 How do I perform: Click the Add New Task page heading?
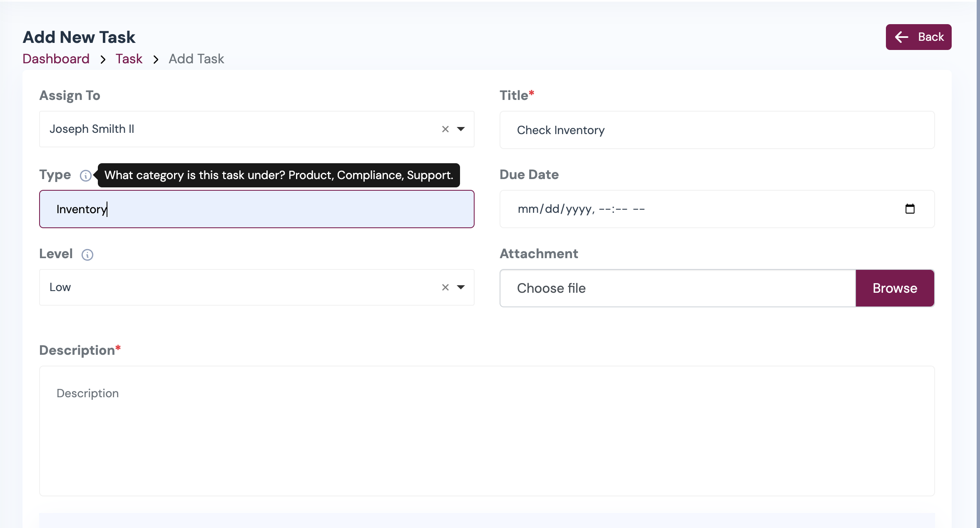[x=79, y=37]
